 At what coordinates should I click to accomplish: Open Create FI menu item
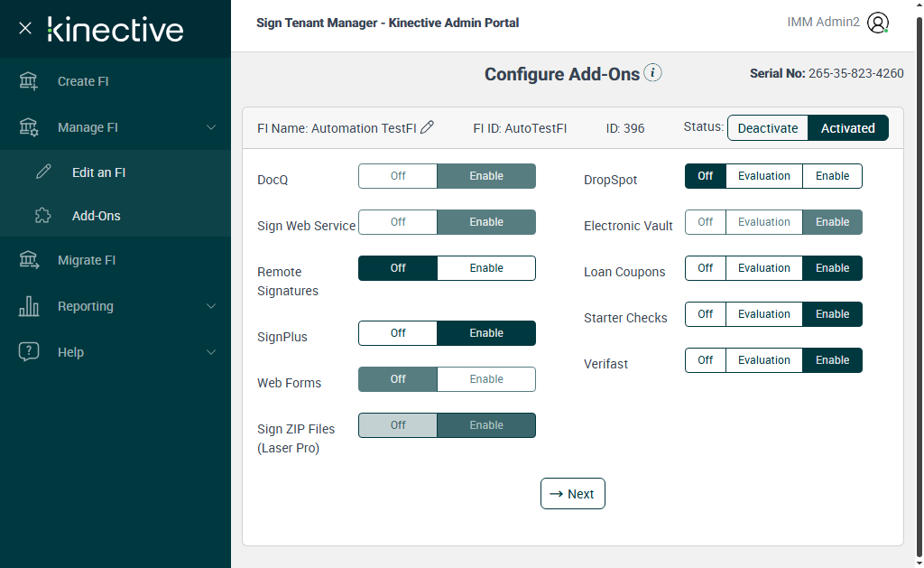point(115,81)
